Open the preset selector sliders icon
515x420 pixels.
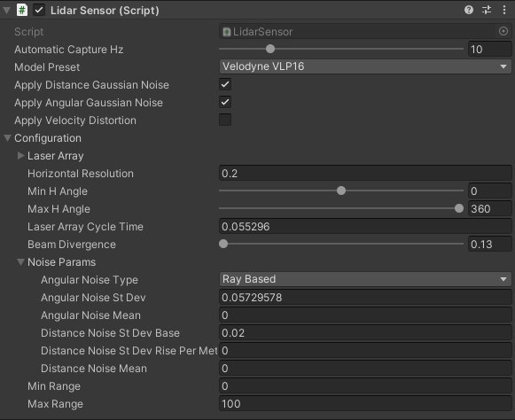[x=487, y=10]
